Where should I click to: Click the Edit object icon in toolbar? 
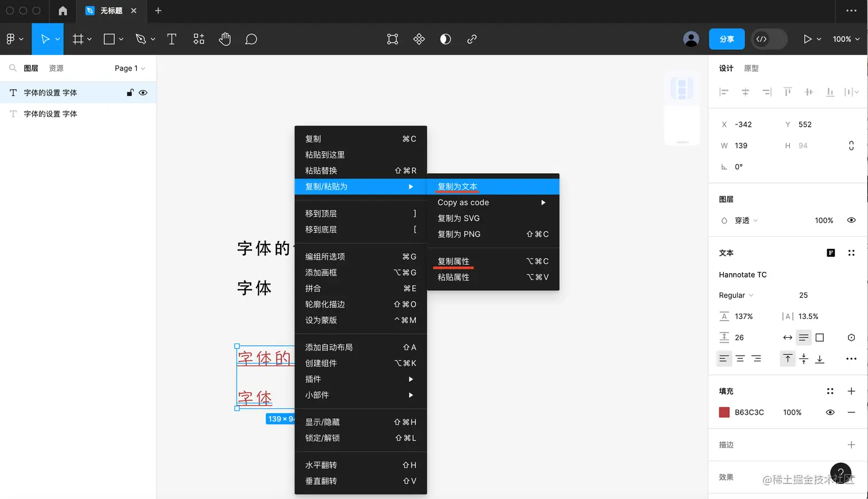click(x=393, y=39)
